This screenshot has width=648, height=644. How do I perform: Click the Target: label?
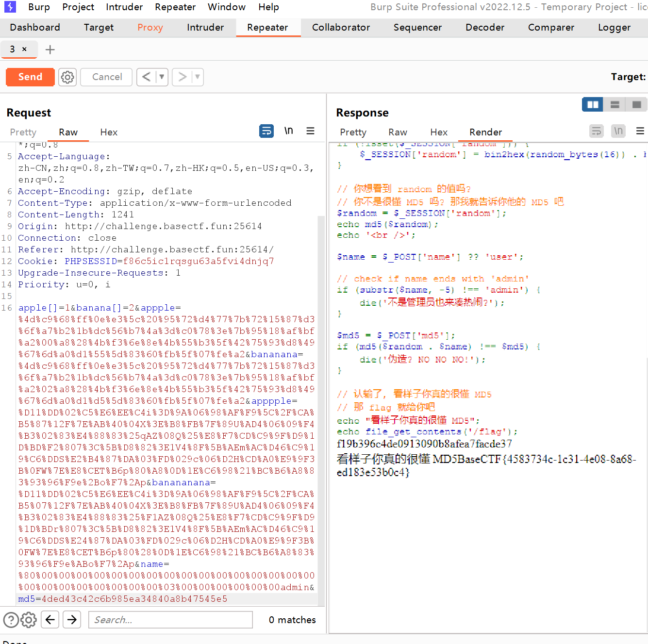point(628,77)
